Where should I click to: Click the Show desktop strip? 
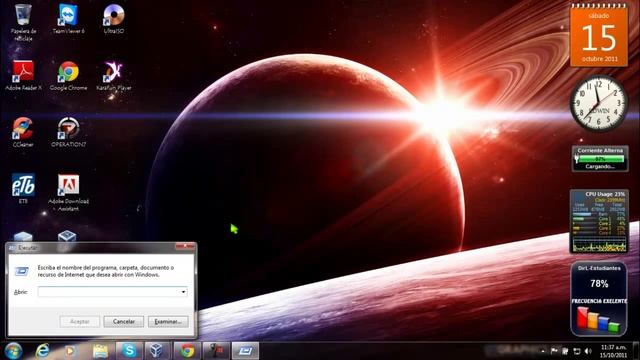(637, 351)
